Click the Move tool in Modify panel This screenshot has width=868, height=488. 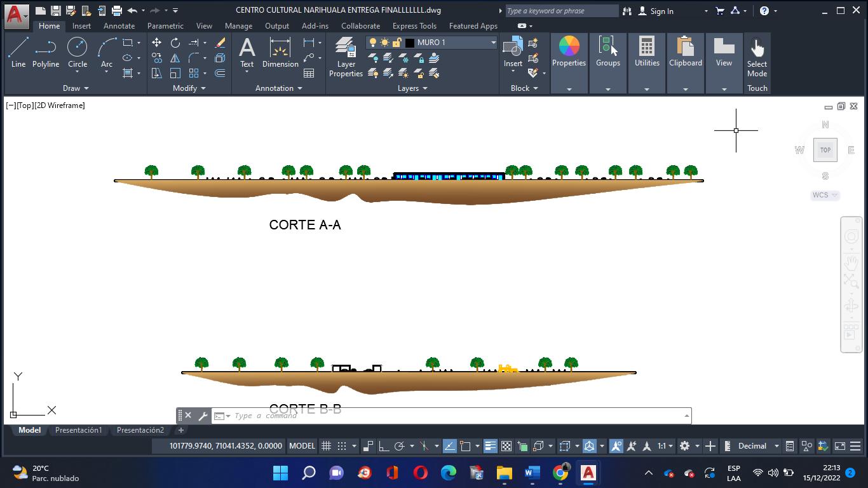[x=156, y=43]
